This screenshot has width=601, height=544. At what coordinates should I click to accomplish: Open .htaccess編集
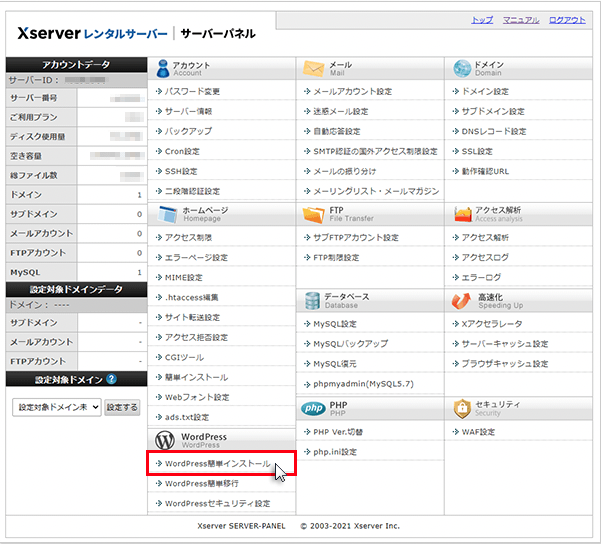click(191, 297)
